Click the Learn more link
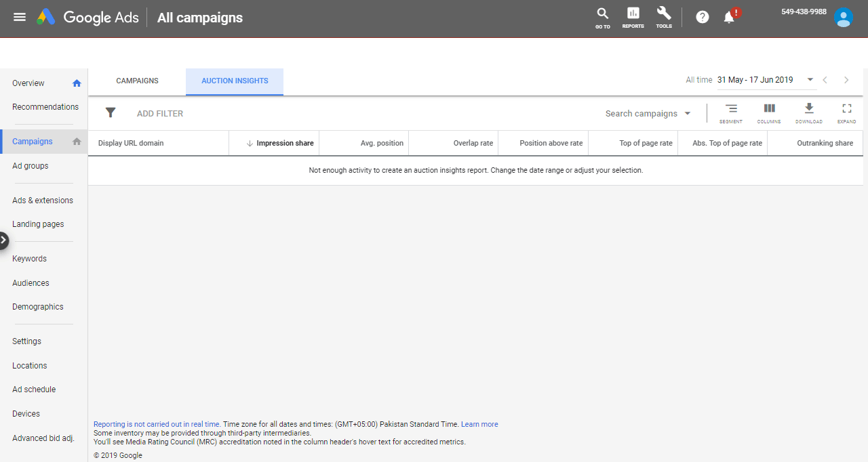This screenshot has height=462, width=868. pyautogui.click(x=479, y=424)
